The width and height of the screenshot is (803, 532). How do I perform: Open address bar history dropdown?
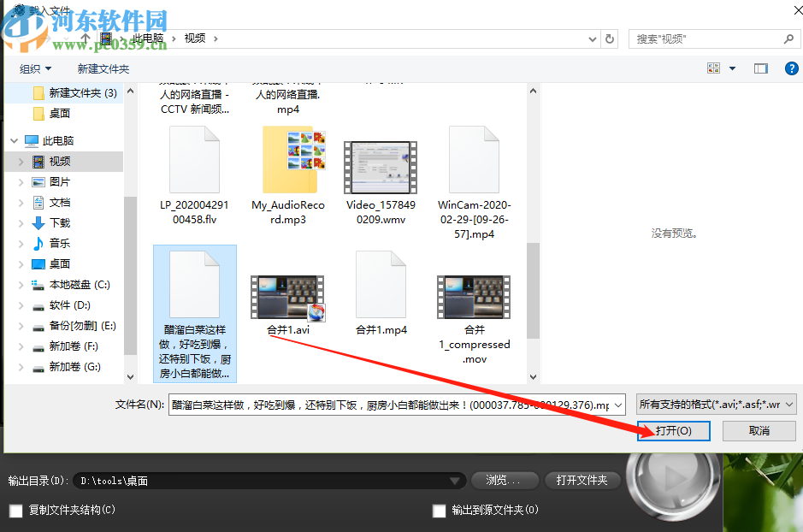(x=592, y=38)
